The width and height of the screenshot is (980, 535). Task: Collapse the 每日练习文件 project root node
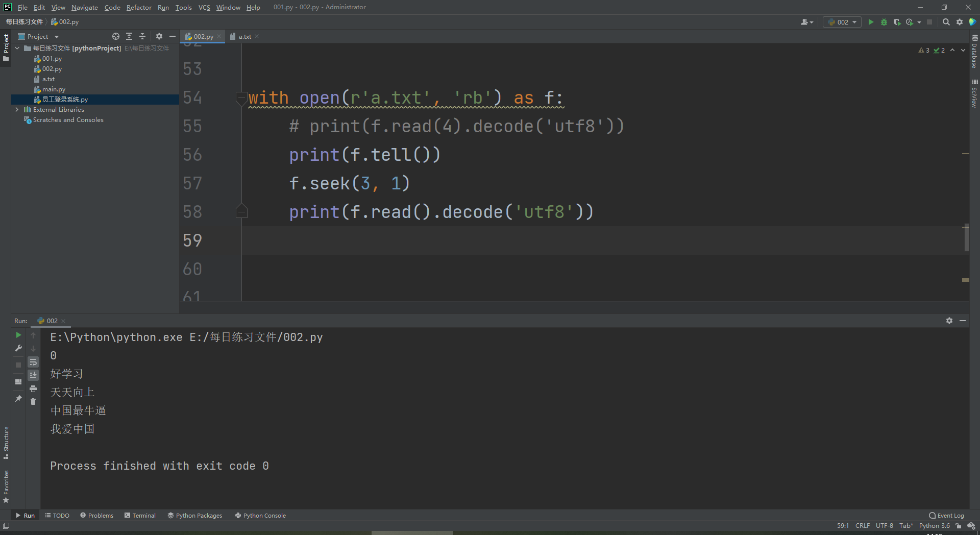[17, 48]
